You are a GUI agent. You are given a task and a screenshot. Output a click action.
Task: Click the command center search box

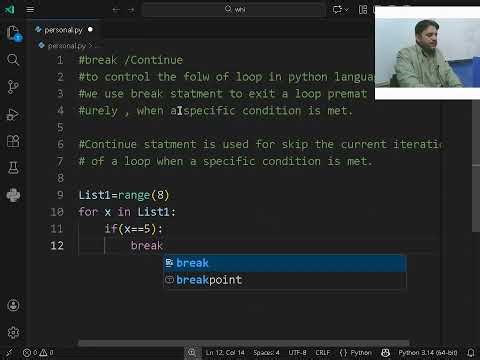234,9
